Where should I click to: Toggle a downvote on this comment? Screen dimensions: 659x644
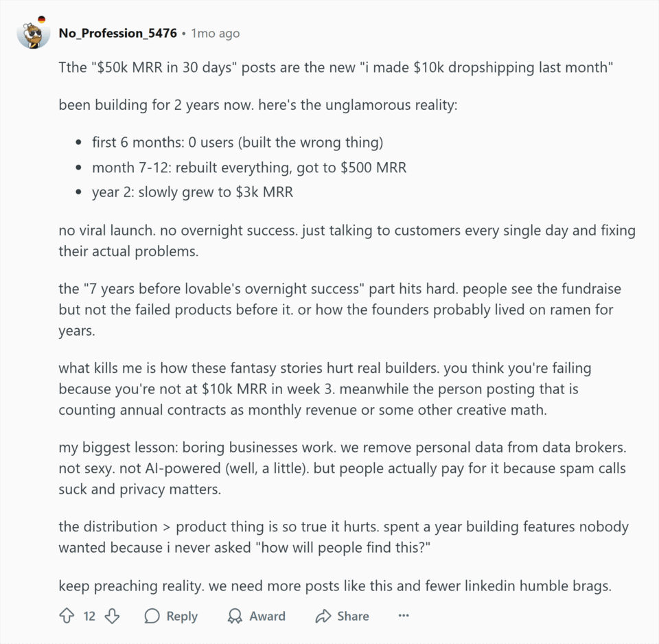pyautogui.click(x=112, y=616)
